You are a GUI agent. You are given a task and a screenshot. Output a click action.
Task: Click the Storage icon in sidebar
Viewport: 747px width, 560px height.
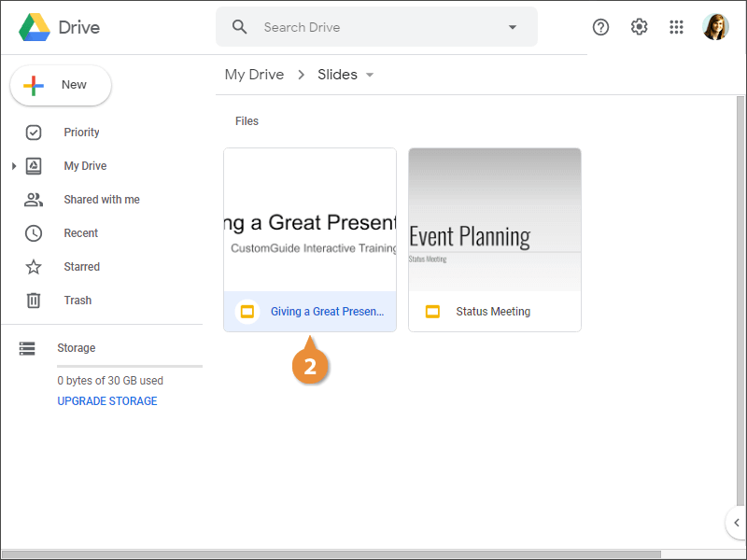coord(27,348)
